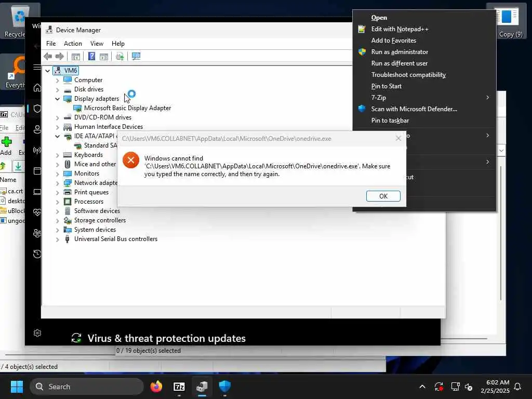Choose Run as administrator from context menu
Image resolution: width=532 pixels, height=399 pixels.
pos(424,52)
